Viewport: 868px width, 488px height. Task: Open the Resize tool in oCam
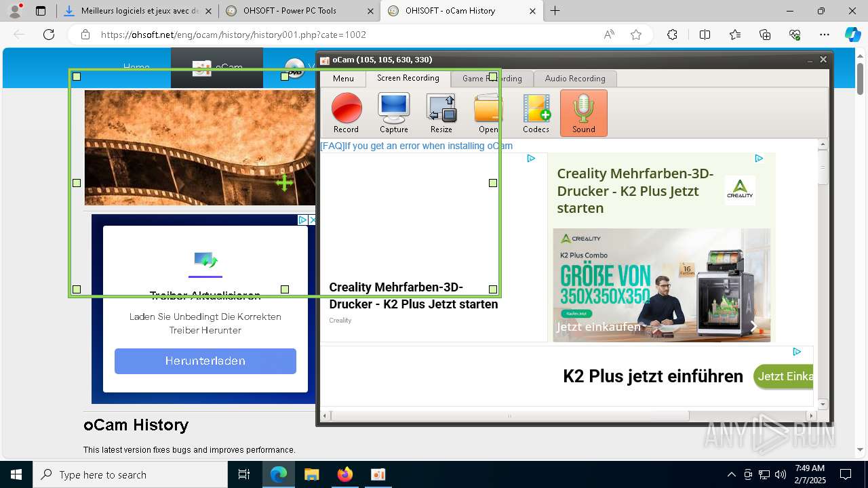click(441, 113)
